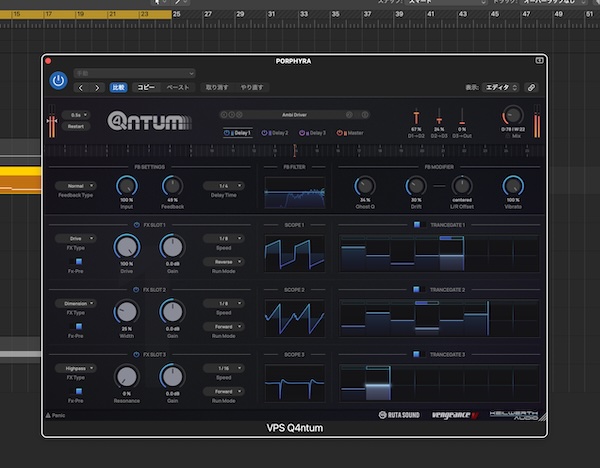Click the Input knob in FB Settings
The width and height of the screenshot is (600, 468).
click(127, 186)
